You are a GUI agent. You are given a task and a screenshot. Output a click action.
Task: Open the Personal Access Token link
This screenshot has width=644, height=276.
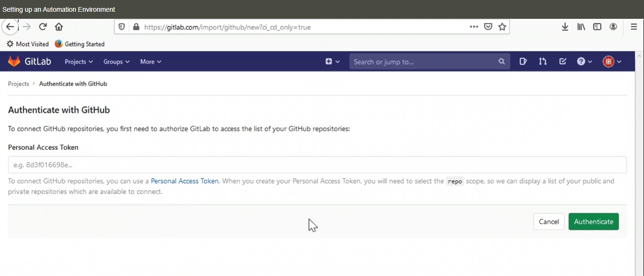pyautogui.click(x=185, y=181)
